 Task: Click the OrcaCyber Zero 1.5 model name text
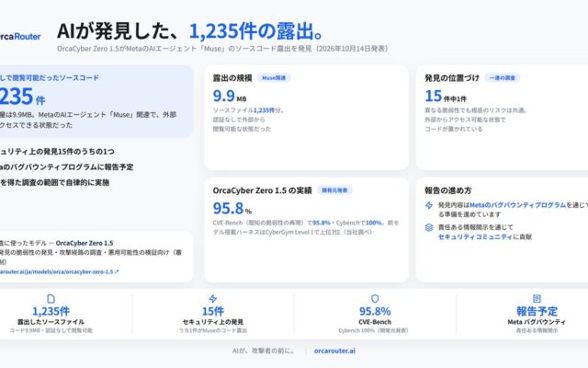(x=85, y=243)
